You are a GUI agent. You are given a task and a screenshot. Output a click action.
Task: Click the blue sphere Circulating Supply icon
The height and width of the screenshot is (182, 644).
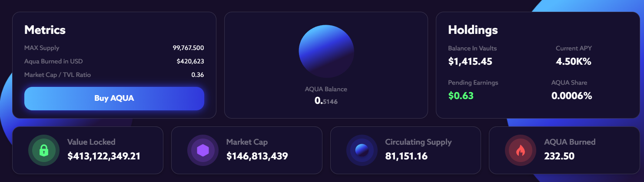click(362, 150)
